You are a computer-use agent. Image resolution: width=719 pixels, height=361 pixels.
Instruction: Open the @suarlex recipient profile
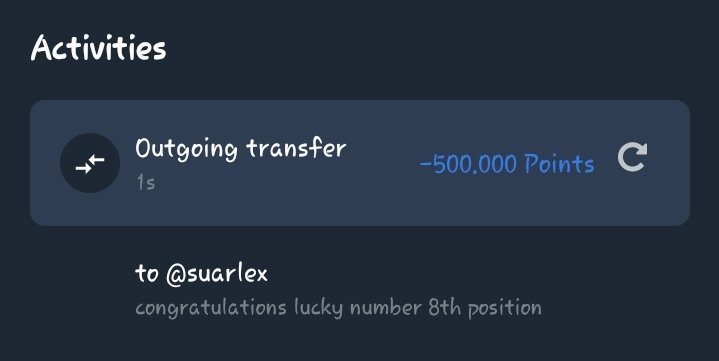[x=217, y=273]
